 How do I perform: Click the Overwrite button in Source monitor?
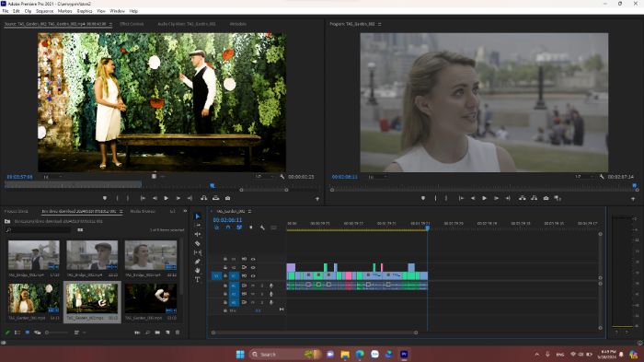click(215, 198)
